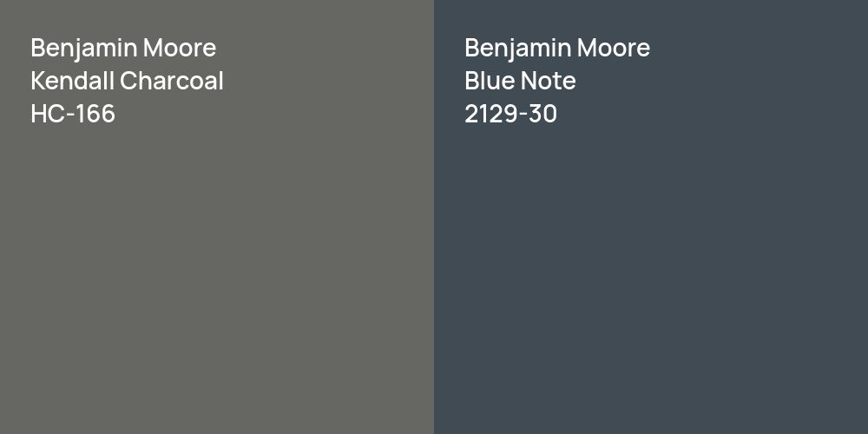Click the word Kendall in the left swatch

point(72,81)
